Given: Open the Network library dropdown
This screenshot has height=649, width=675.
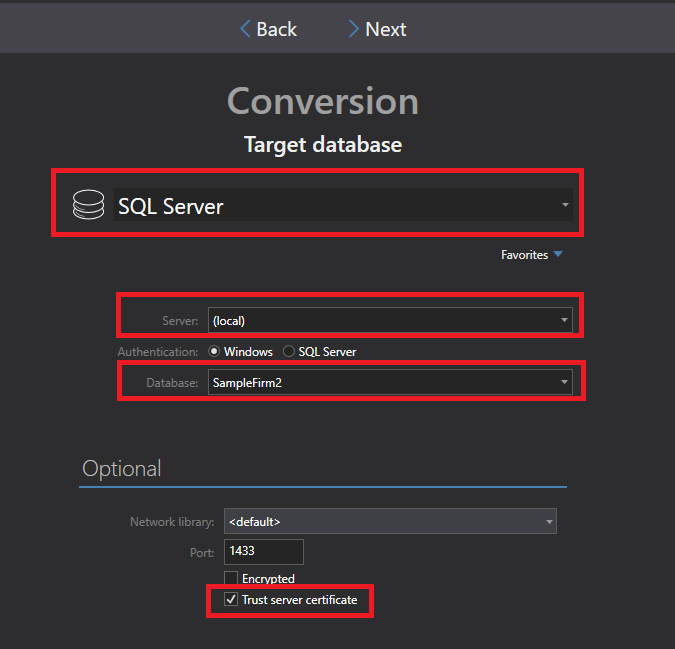Looking at the screenshot, I should coord(390,521).
